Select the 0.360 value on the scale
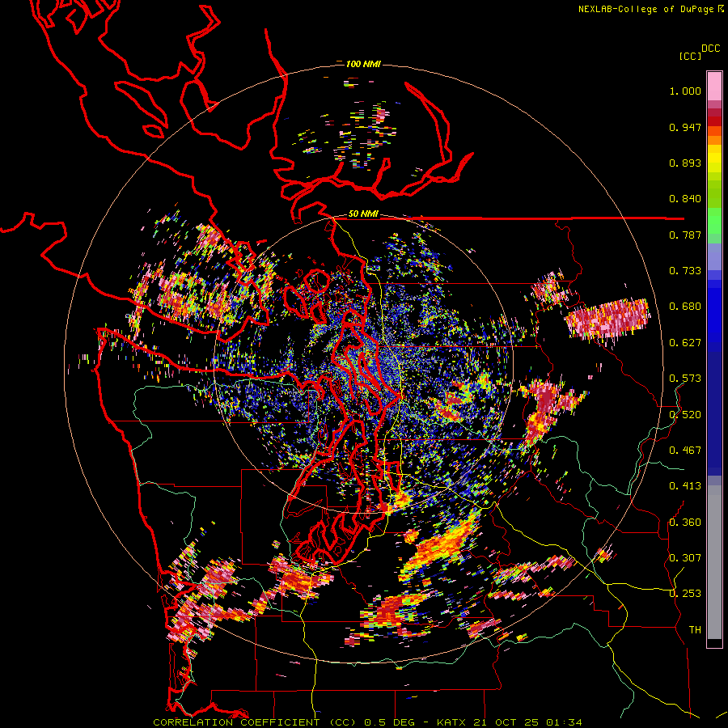This screenshot has width=728, height=728. (685, 523)
